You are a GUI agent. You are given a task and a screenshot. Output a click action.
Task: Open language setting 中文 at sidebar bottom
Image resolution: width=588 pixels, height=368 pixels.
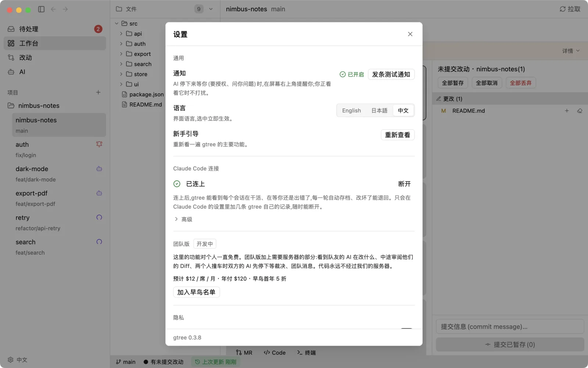(x=18, y=360)
